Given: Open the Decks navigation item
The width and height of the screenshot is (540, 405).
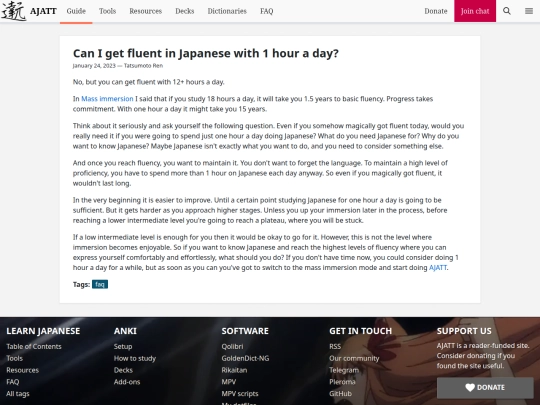Looking at the screenshot, I should tap(185, 11).
